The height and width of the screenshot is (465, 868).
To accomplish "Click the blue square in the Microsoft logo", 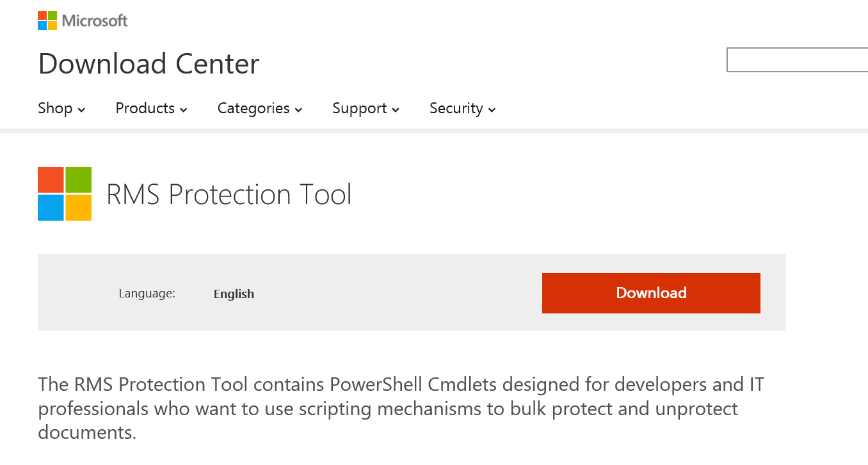I will (x=42, y=25).
